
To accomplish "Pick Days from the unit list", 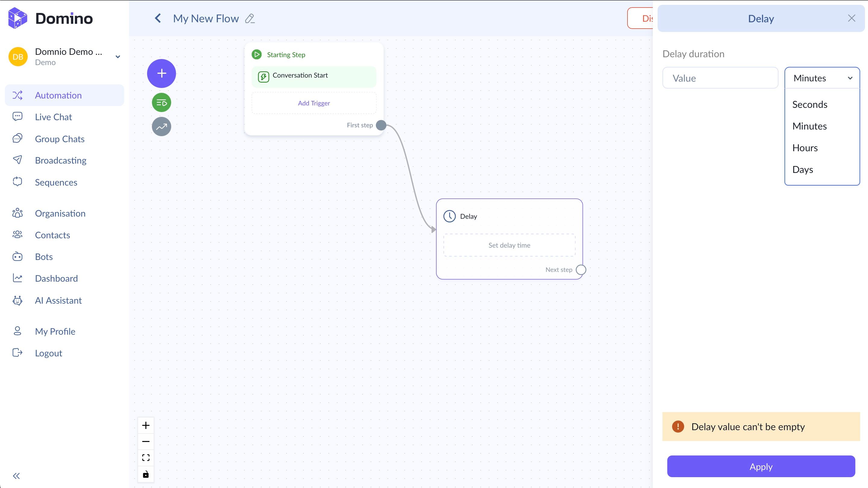I will pyautogui.click(x=802, y=169).
